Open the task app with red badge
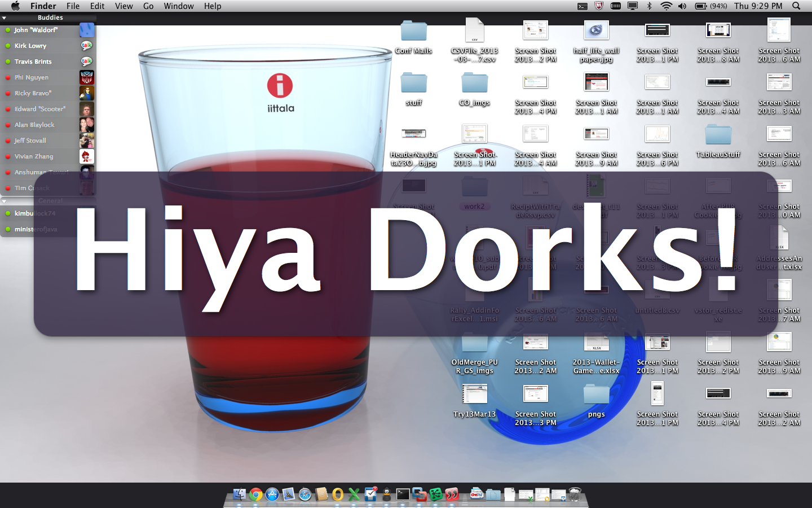 [x=370, y=494]
